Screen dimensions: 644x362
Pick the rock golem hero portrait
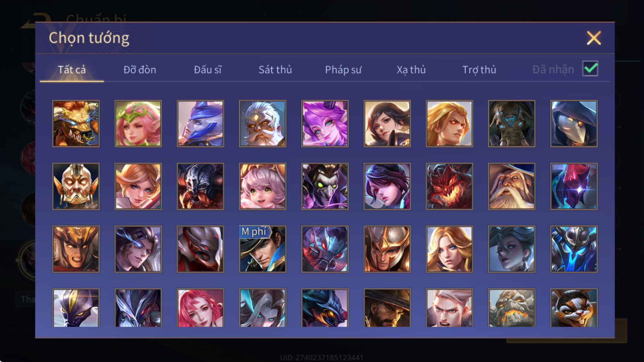click(x=512, y=308)
